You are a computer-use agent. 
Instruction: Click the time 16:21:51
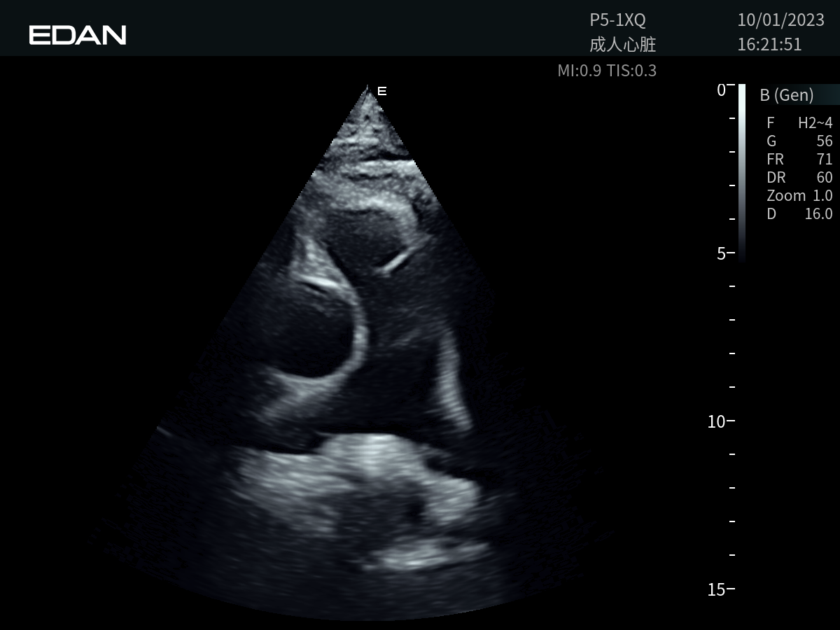(x=769, y=45)
